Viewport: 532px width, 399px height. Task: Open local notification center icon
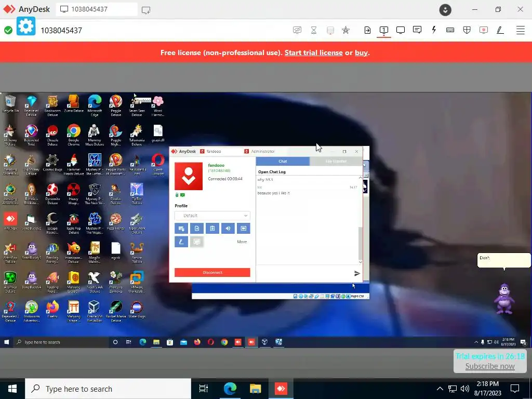515,389
